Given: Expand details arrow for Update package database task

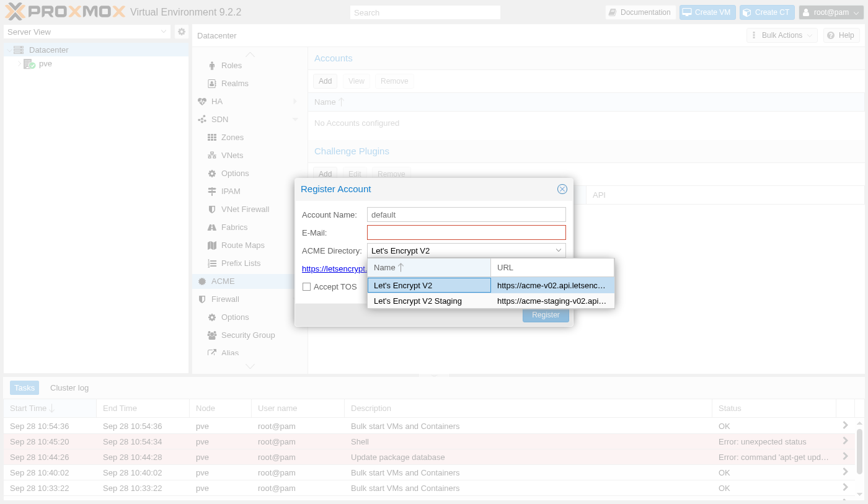Looking at the screenshot, I should click(845, 457).
